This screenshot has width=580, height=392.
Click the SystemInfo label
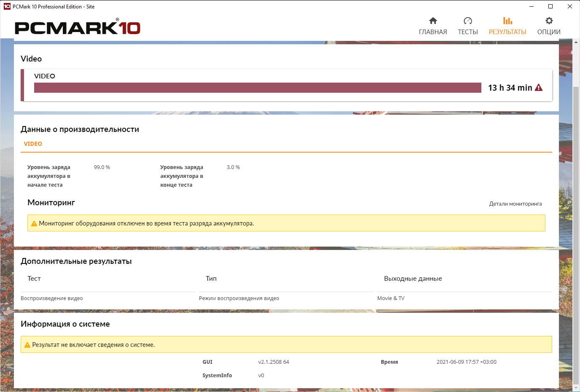217,376
